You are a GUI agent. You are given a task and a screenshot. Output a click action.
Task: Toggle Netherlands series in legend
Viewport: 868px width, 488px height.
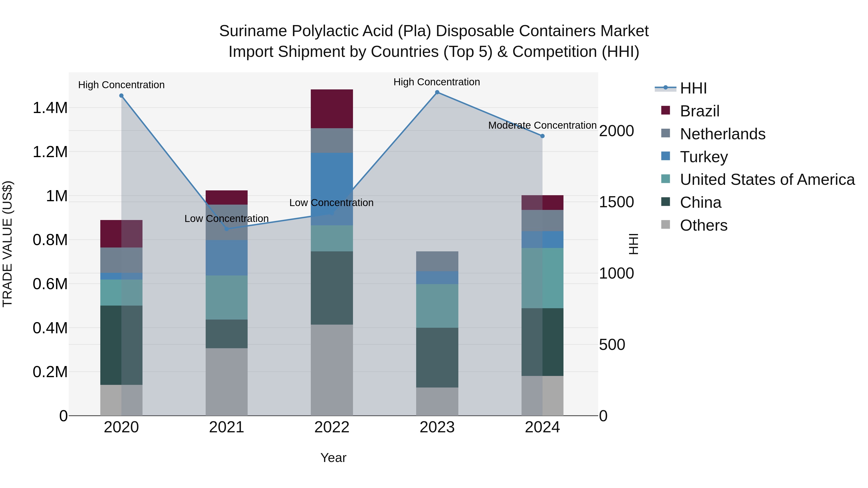point(713,134)
